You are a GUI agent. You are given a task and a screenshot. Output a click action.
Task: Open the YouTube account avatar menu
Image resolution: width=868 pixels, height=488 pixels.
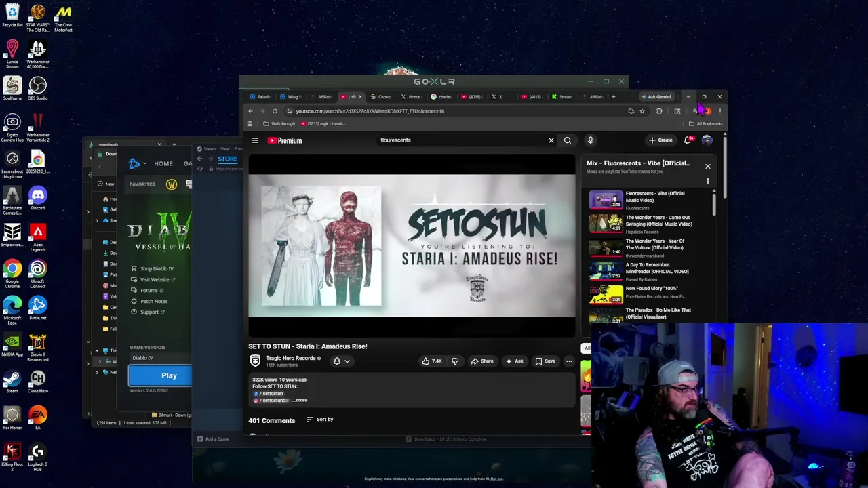(707, 140)
